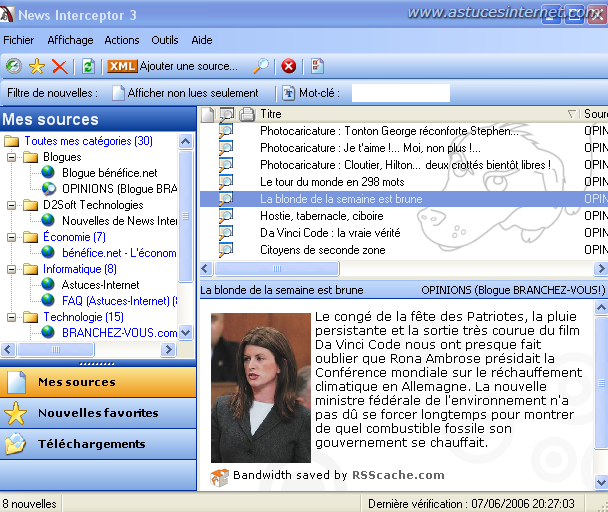
Task: Open the Fichier menu
Action: click(19, 40)
